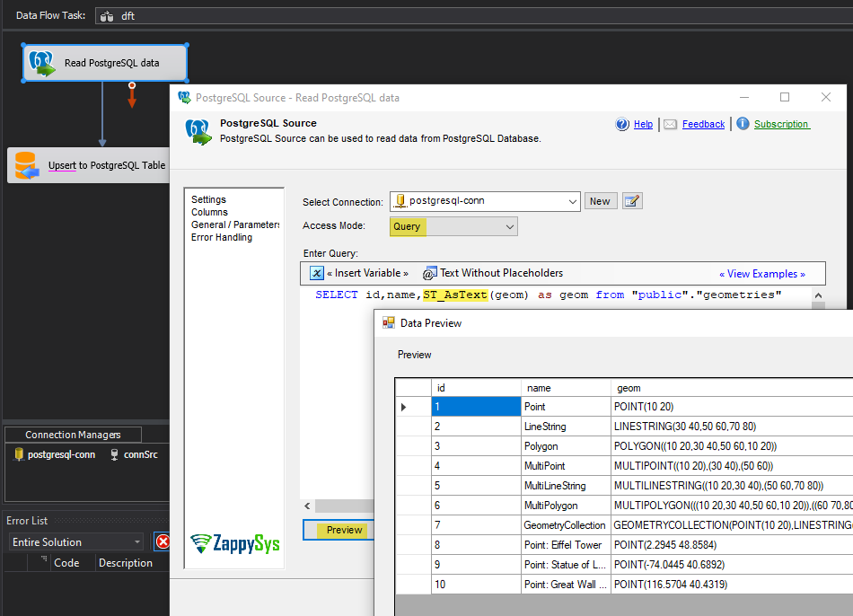Click the 'POINT(10 20)' geom cell

732,407
